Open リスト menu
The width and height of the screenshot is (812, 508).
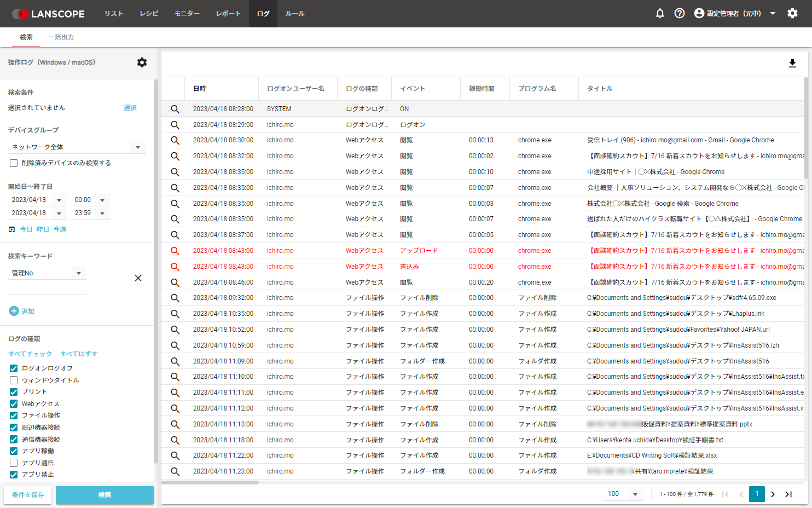coord(114,14)
